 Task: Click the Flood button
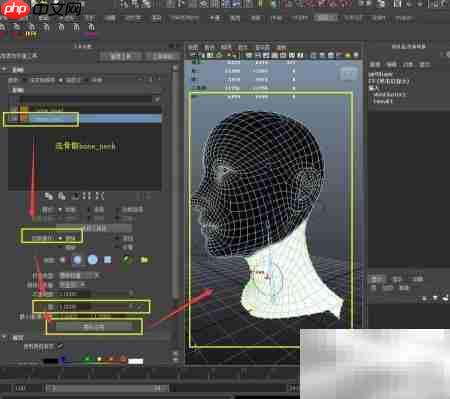click(x=94, y=327)
